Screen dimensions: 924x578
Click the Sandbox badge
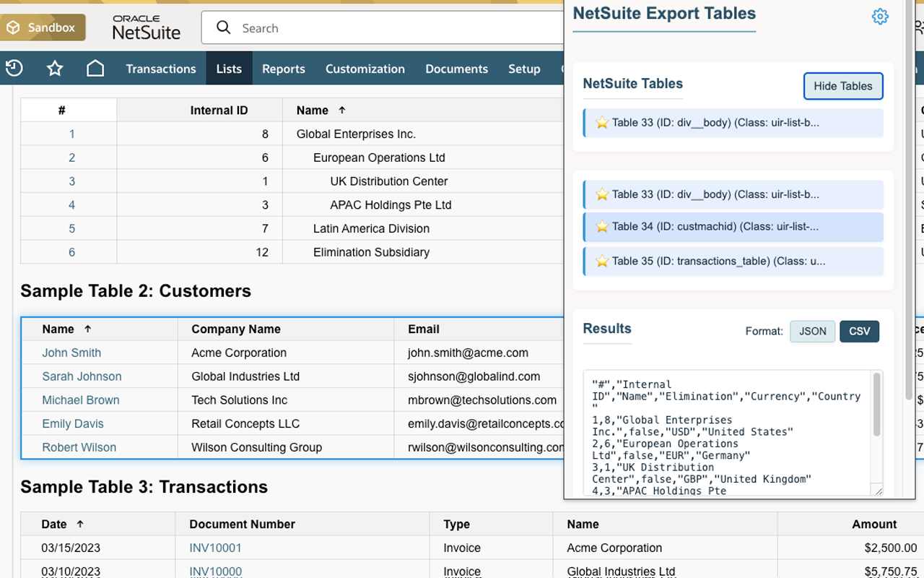pyautogui.click(x=43, y=27)
